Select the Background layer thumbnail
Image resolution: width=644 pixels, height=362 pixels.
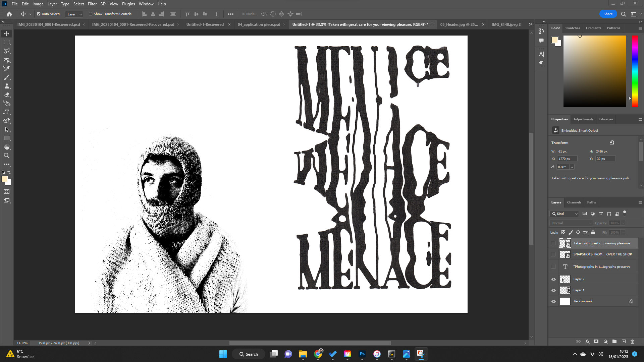point(565,301)
